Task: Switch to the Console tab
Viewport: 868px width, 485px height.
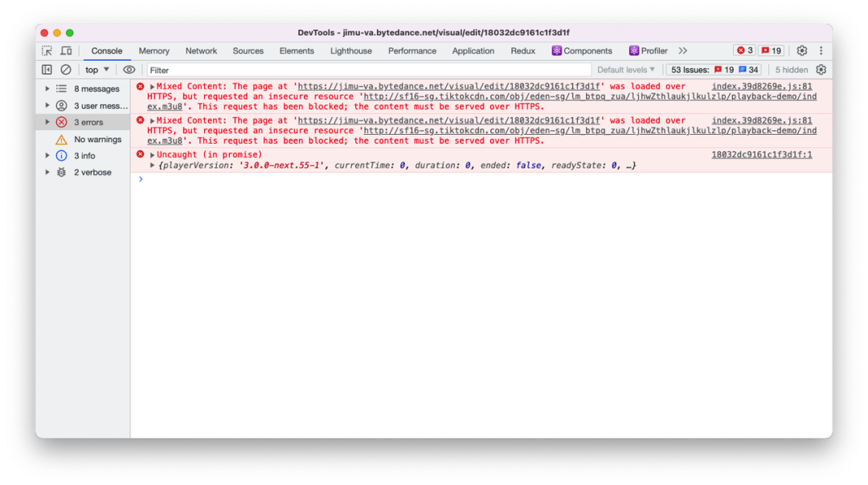Action: [107, 51]
